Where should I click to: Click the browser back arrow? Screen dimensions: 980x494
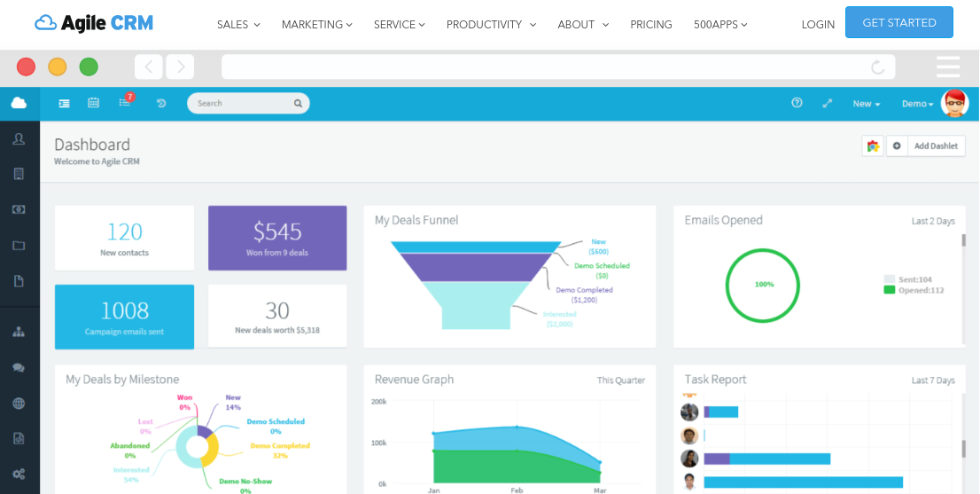149,67
